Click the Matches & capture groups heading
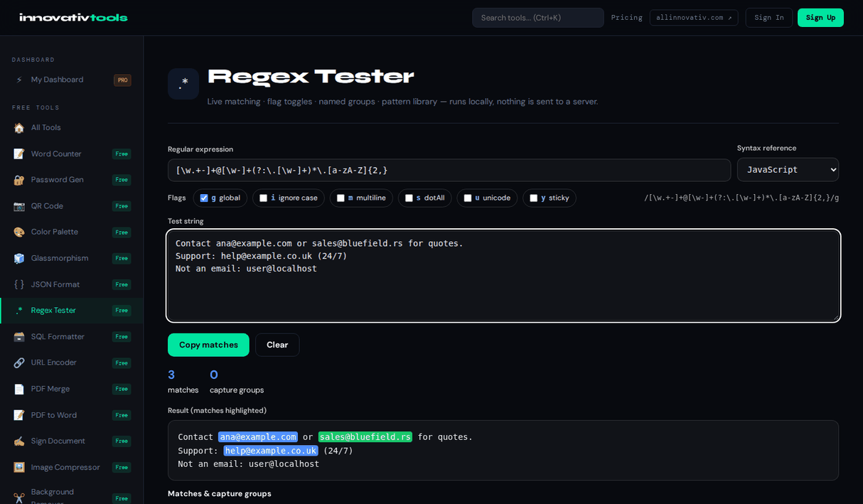This screenshot has width=863, height=504. tap(220, 493)
